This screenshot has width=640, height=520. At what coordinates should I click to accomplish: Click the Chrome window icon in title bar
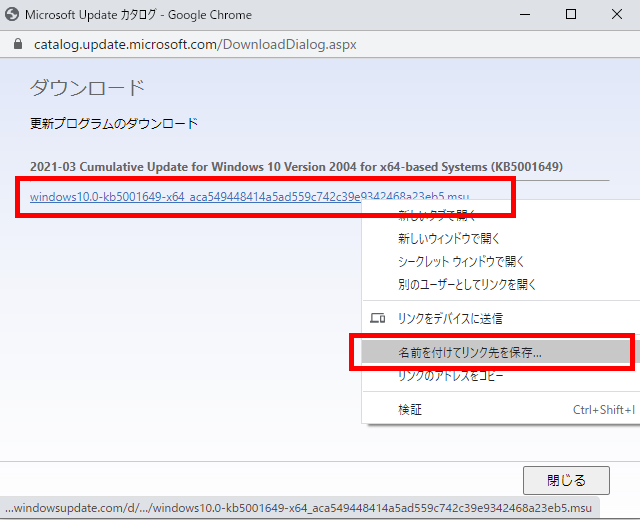tap(11, 15)
